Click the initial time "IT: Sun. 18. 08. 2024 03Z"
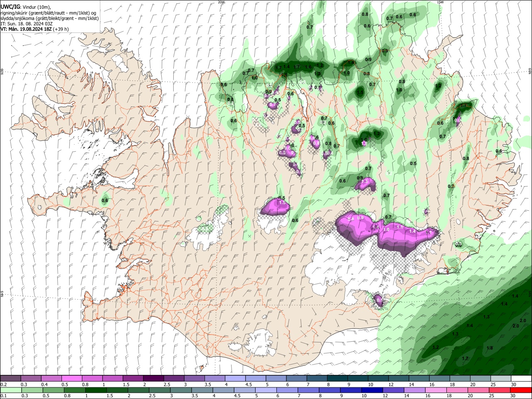This screenshot has width=532, height=399. pos(27,24)
